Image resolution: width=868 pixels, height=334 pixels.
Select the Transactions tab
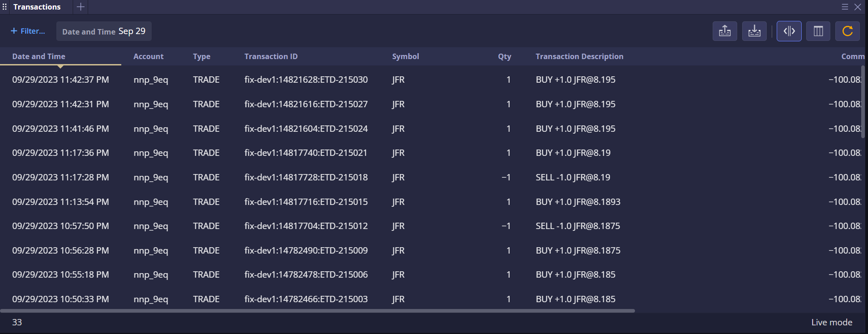[x=37, y=7]
